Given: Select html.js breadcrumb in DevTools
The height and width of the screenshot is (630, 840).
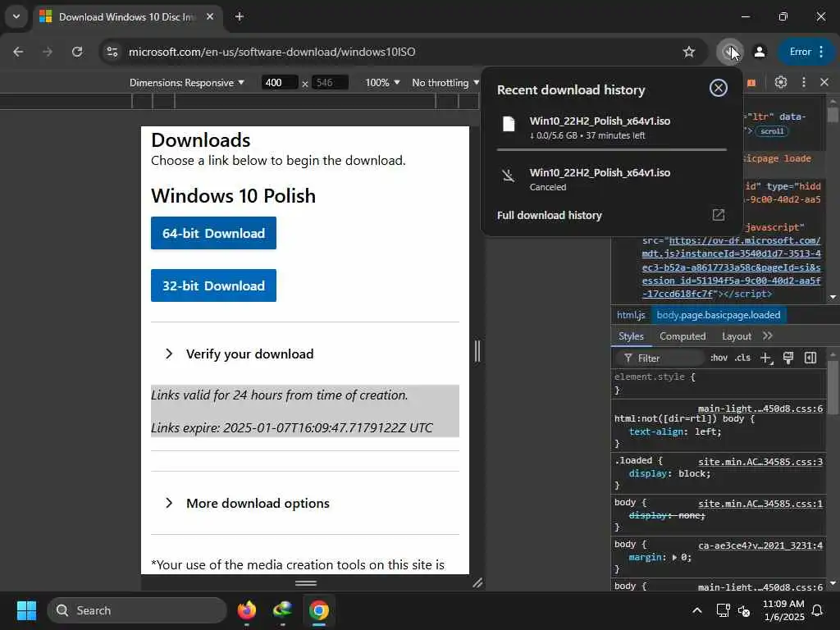Looking at the screenshot, I should [x=631, y=315].
